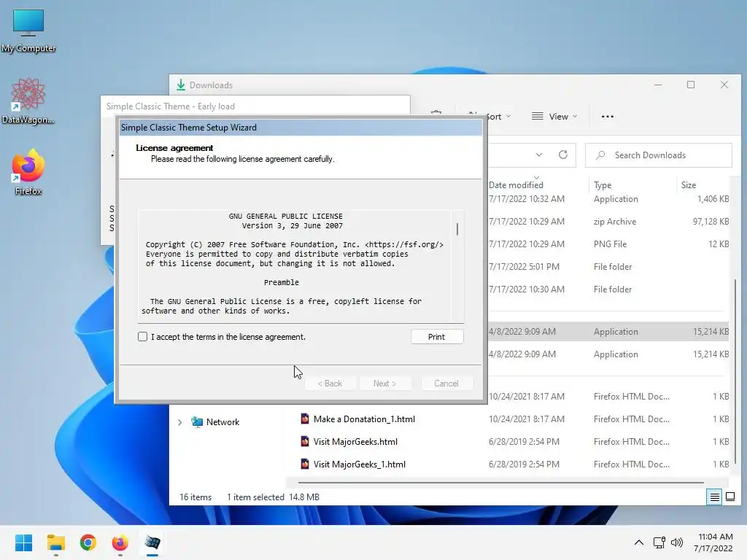The height and width of the screenshot is (560, 747).
Task: Click the Next button in wizard
Action: coord(385,384)
